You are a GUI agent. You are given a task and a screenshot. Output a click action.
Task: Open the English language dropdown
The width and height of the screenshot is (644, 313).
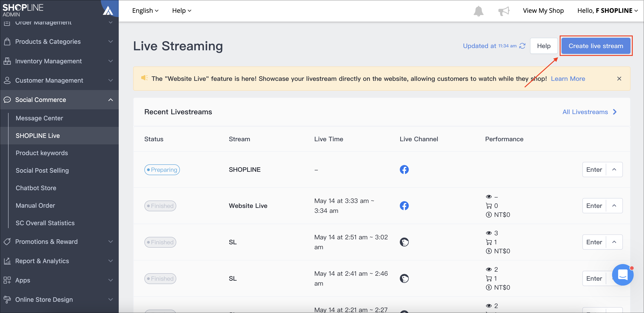[145, 11]
